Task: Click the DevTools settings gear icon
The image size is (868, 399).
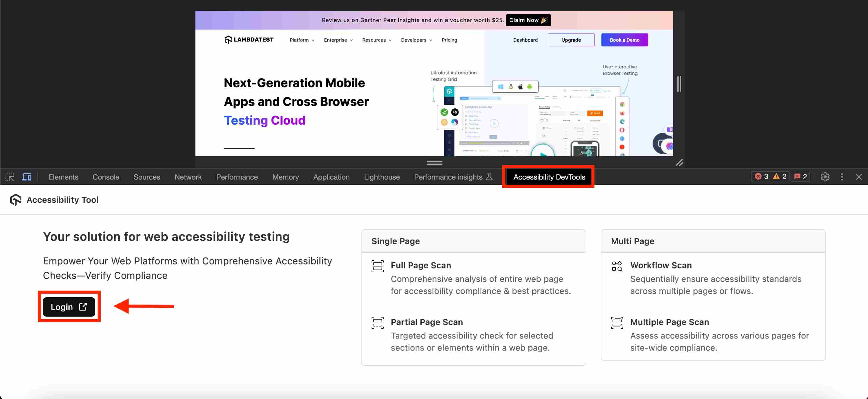Action: pos(825,177)
